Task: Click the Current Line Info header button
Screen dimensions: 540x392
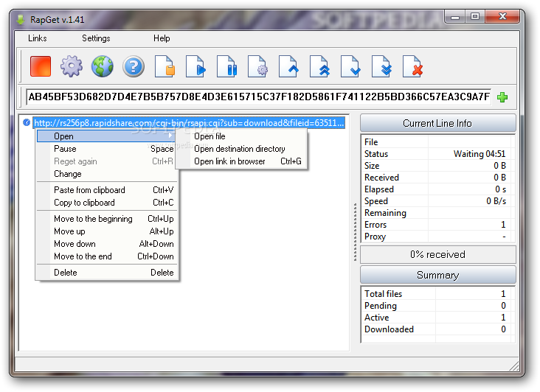Action: (437, 123)
